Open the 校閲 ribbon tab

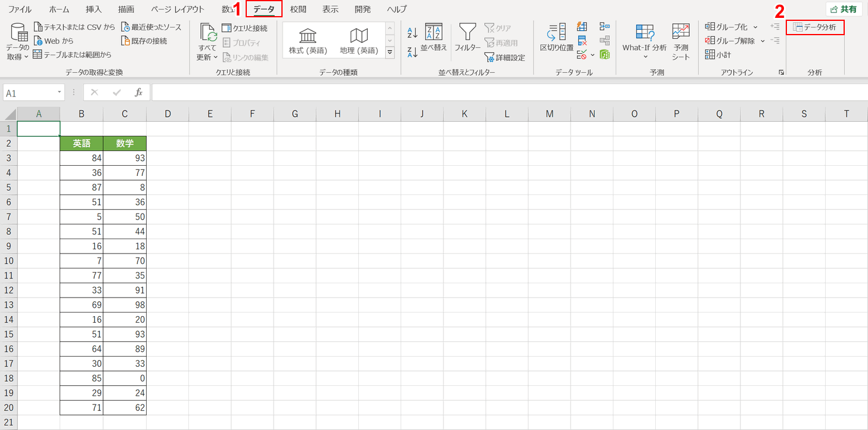298,10
